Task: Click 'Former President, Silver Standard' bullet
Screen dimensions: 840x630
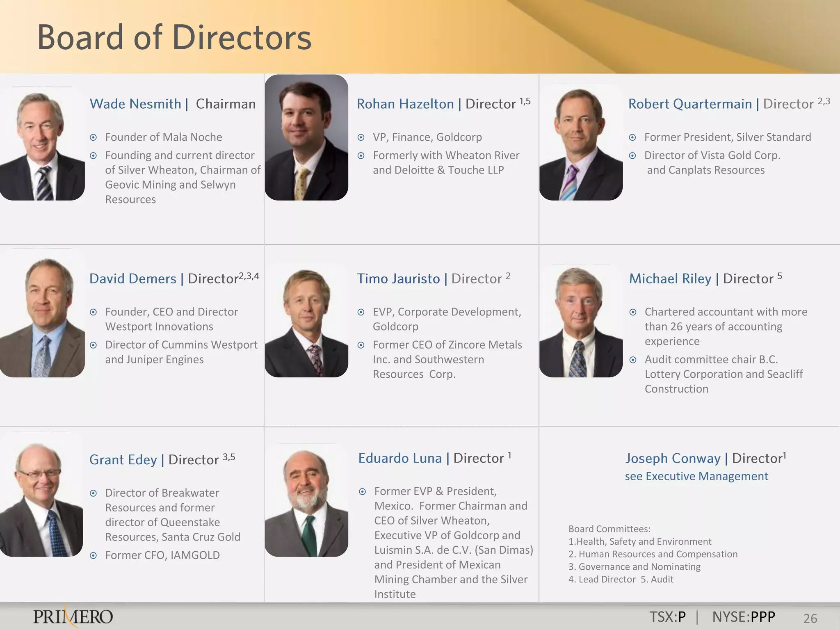Action: coord(727,137)
